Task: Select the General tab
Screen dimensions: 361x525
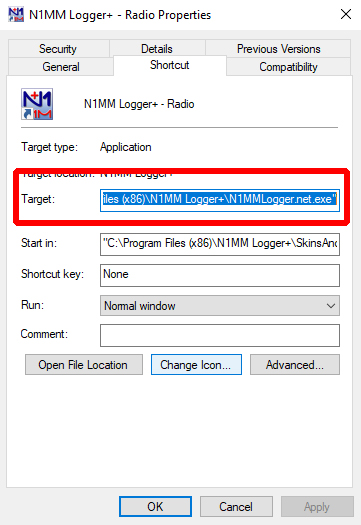Action: click(x=61, y=67)
